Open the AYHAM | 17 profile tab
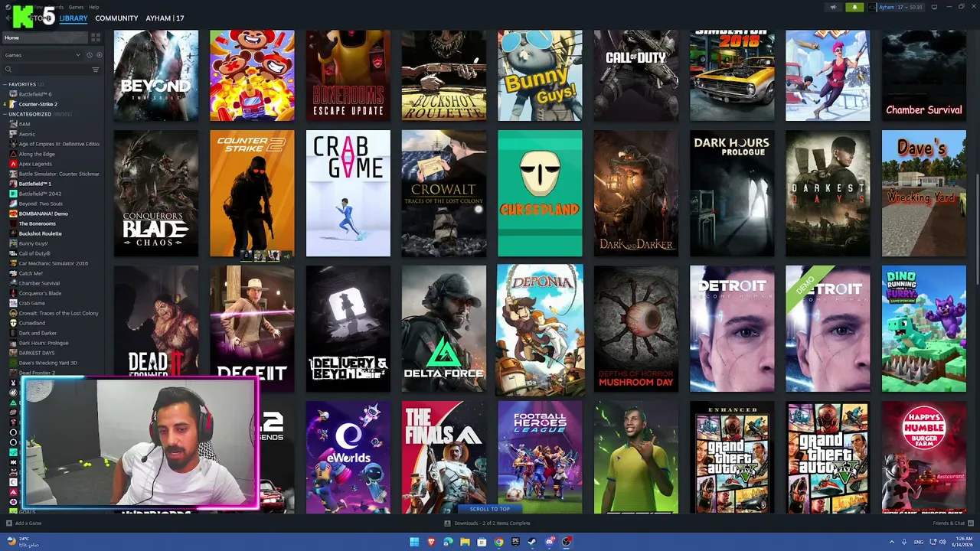 pos(165,18)
